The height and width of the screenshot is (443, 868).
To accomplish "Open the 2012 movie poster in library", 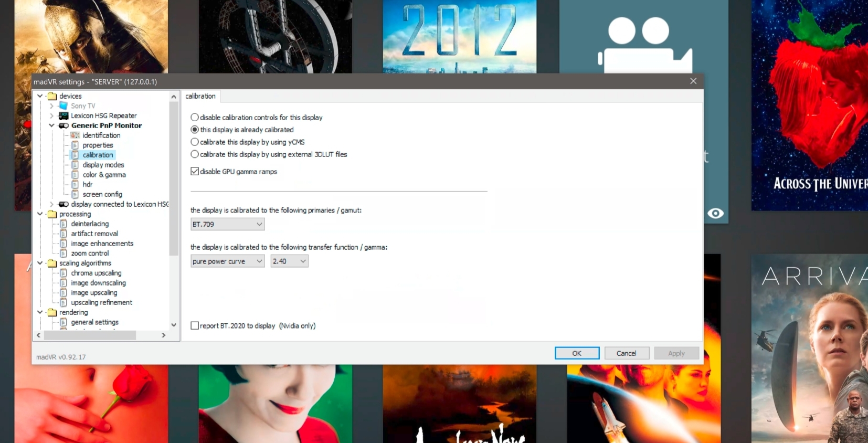I will tap(460, 36).
